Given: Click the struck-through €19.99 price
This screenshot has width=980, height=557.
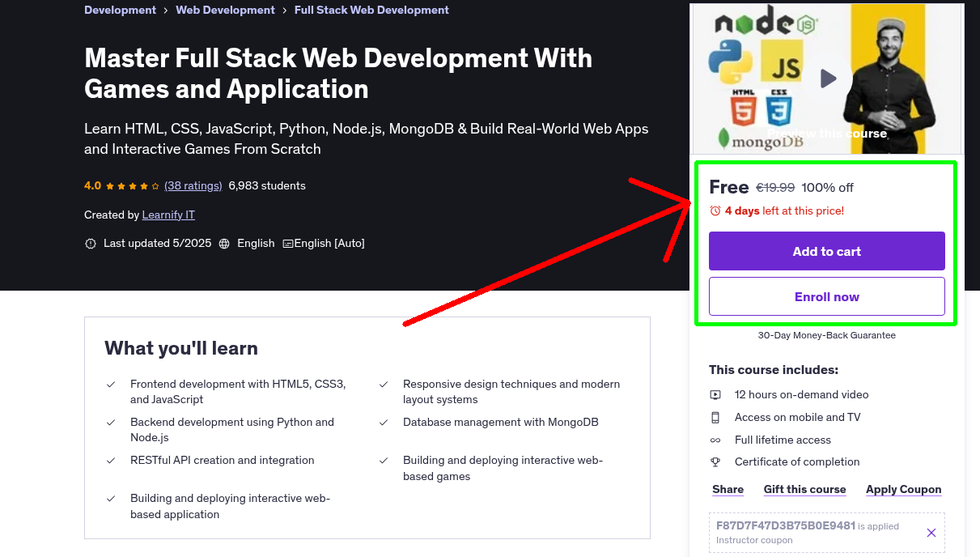Looking at the screenshot, I should pyautogui.click(x=775, y=188).
